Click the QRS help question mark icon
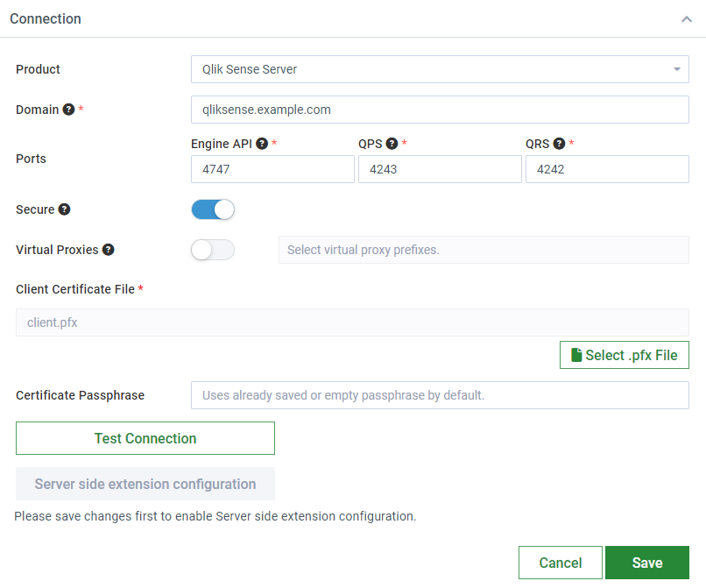Viewport: 706px width, 588px height. pos(559,144)
